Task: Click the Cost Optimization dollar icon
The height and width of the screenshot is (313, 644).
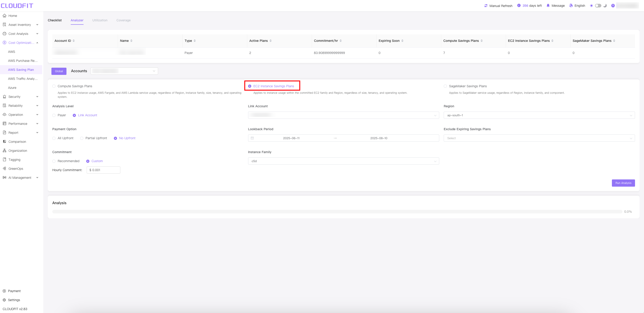Action: point(4,42)
